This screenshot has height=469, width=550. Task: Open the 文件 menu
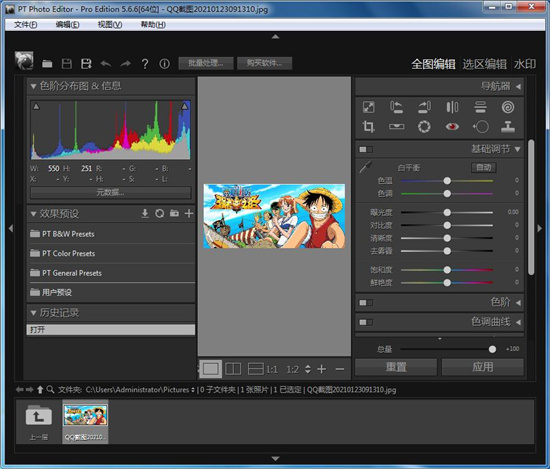click(x=26, y=25)
